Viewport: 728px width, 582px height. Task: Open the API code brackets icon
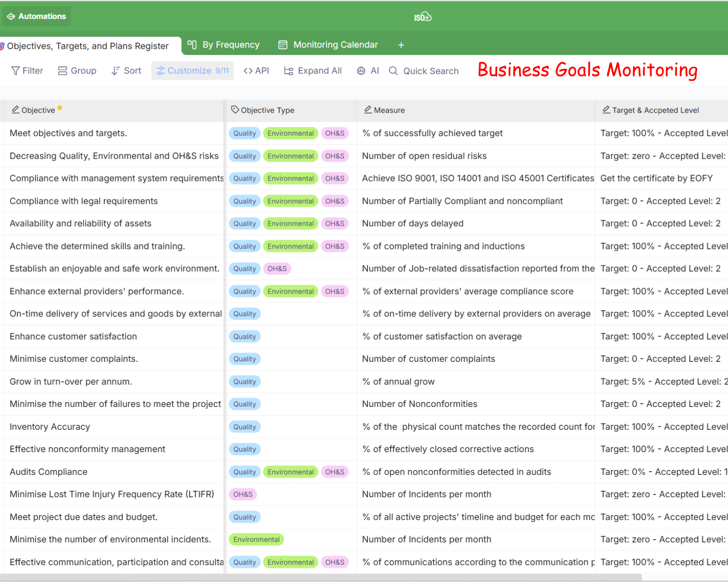click(x=248, y=71)
